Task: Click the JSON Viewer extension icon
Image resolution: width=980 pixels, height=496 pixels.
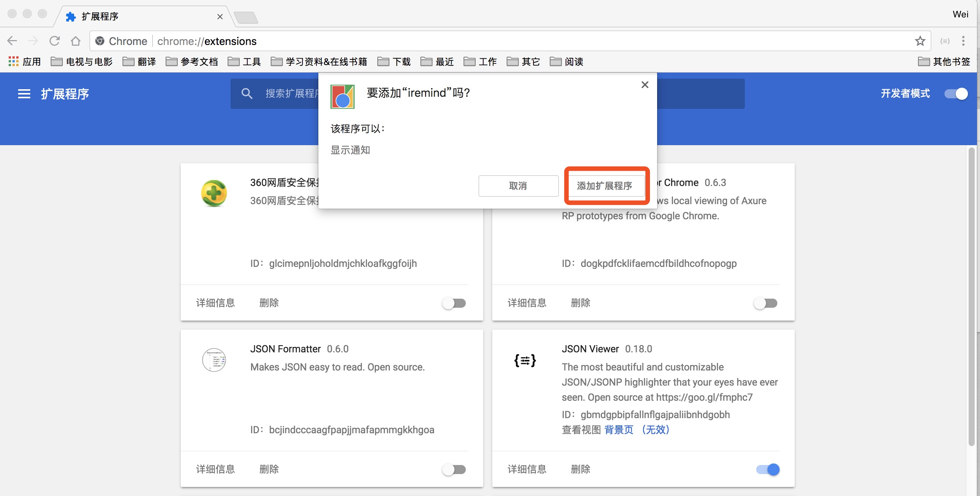Action: pyautogui.click(x=526, y=360)
